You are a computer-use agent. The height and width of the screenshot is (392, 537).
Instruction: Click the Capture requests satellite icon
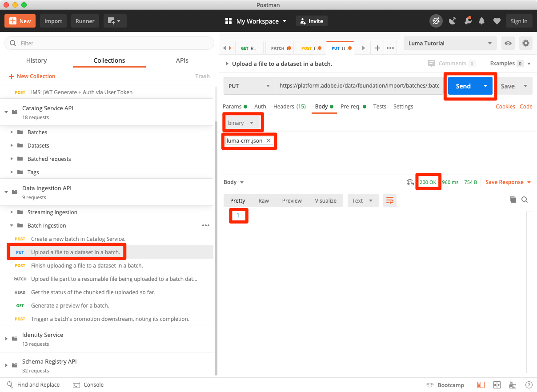[452, 20]
